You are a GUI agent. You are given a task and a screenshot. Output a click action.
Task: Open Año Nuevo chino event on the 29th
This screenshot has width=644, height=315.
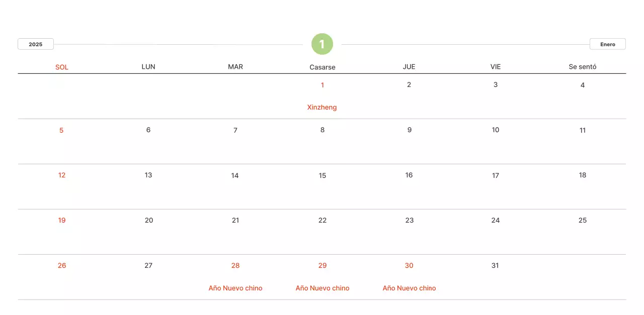pos(323,288)
